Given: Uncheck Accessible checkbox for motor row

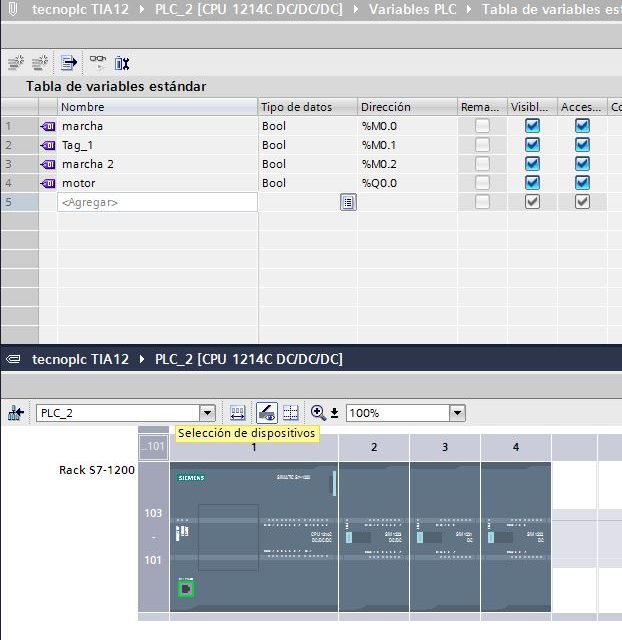Looking at the screenshot, I should [x=582, y=183].
